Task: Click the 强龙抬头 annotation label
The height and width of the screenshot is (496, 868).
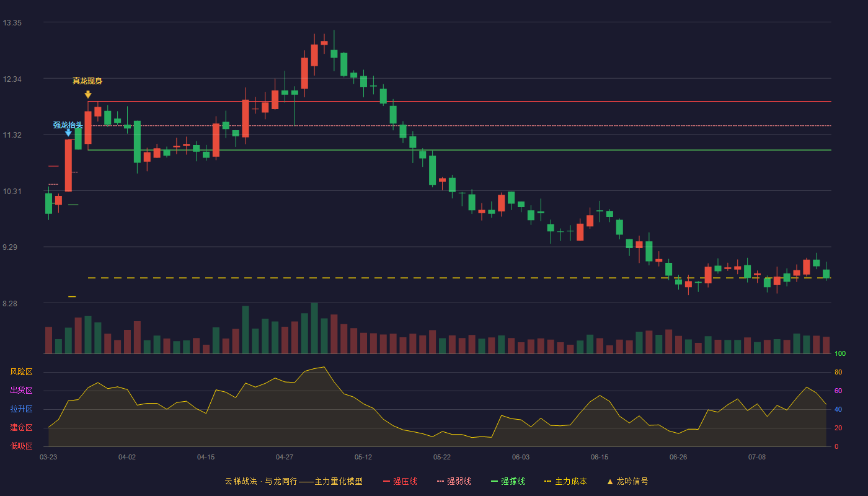Action: (68, 125)
